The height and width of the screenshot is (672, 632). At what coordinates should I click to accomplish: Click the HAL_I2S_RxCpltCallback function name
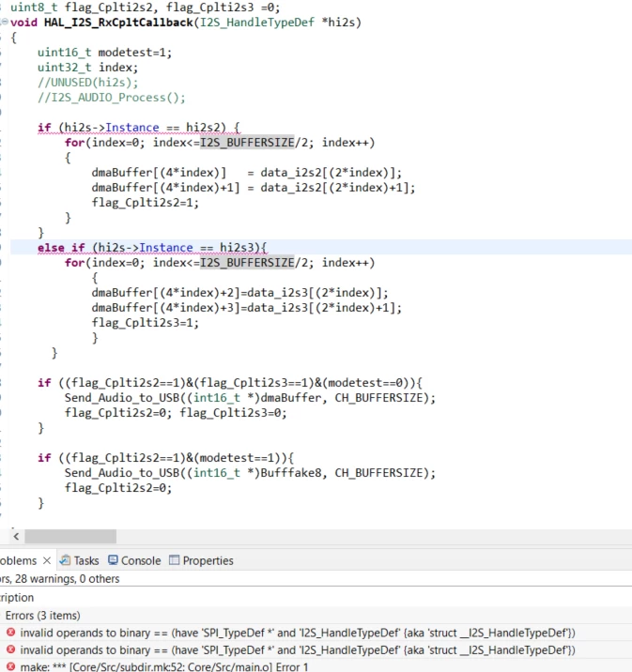pos(118,23)
